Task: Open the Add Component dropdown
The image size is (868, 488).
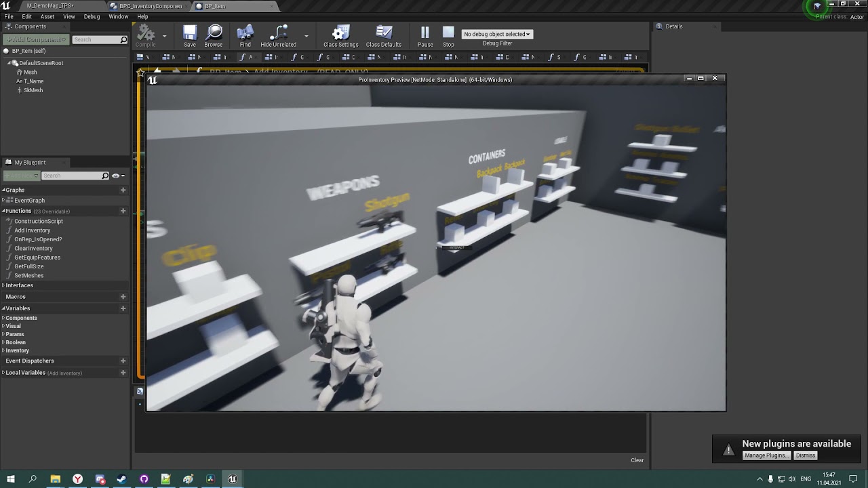Action: pos(37,39)
